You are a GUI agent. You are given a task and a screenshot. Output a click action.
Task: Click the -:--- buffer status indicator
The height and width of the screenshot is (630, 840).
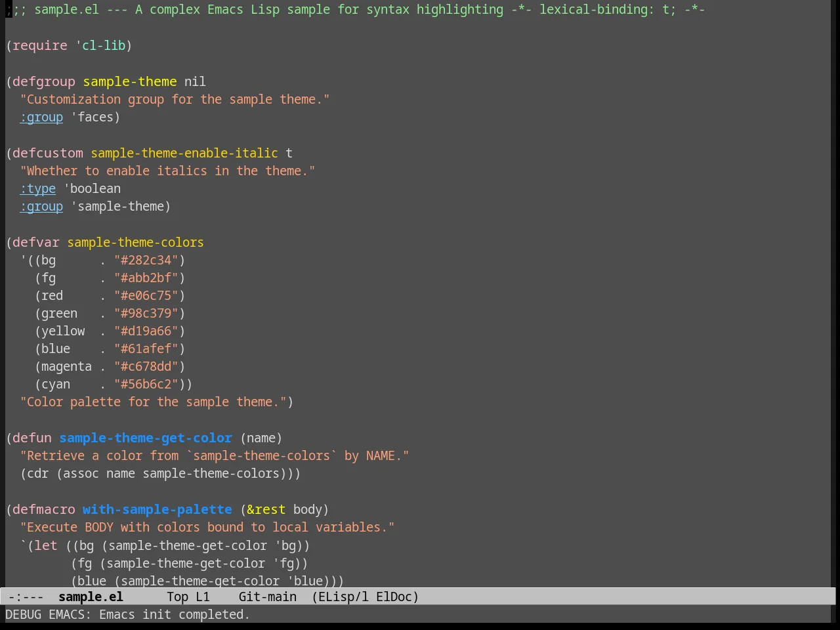pos(26,597)
